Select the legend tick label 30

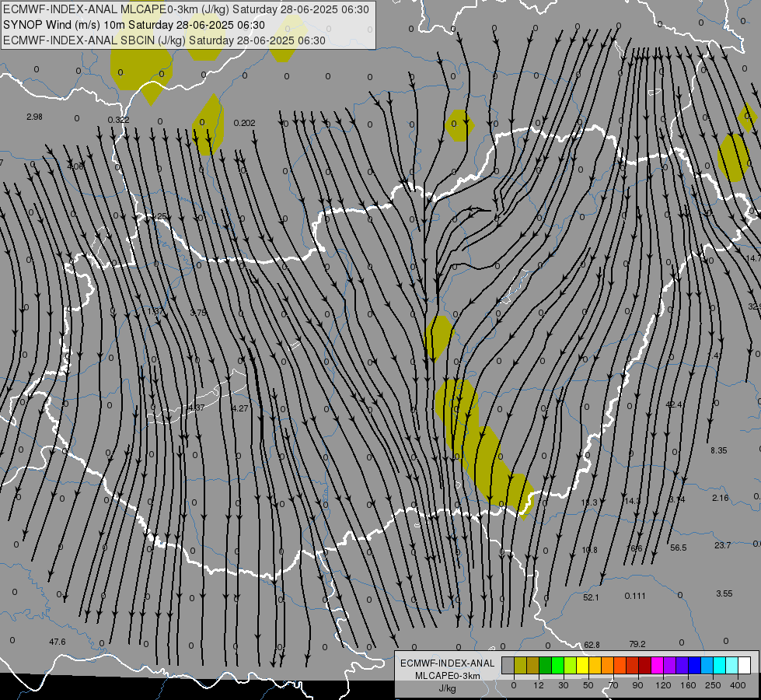click(564, 685)
